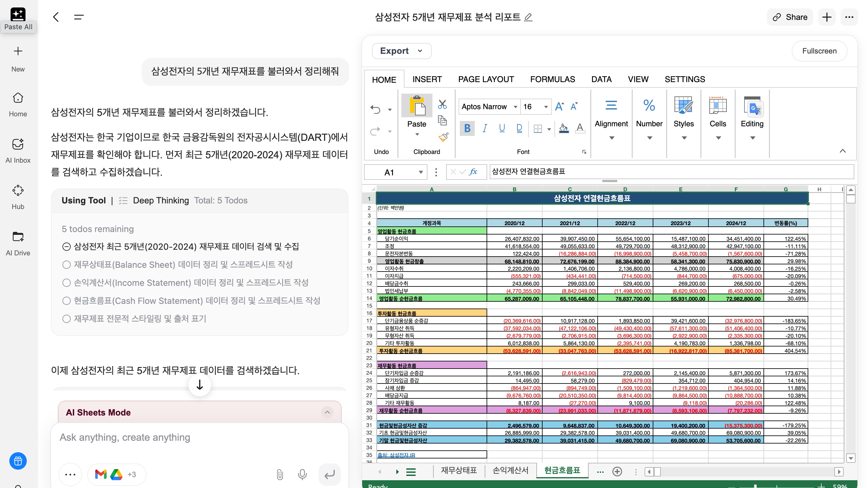Image resolution: width=868 pixels, height=488 pixels.
Task: Open the Export dropdown
Action: (x=401, y=51)
